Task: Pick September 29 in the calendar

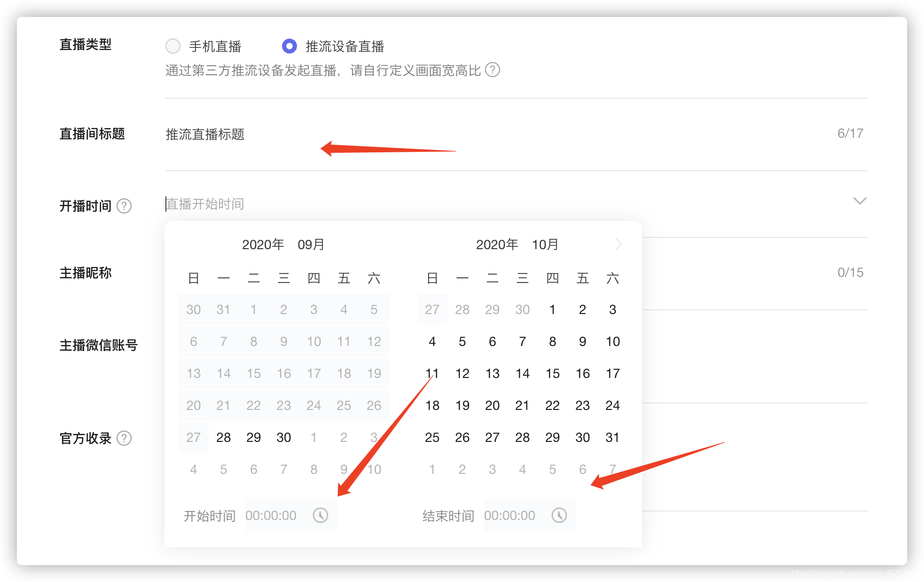Action: click(253, 437)
